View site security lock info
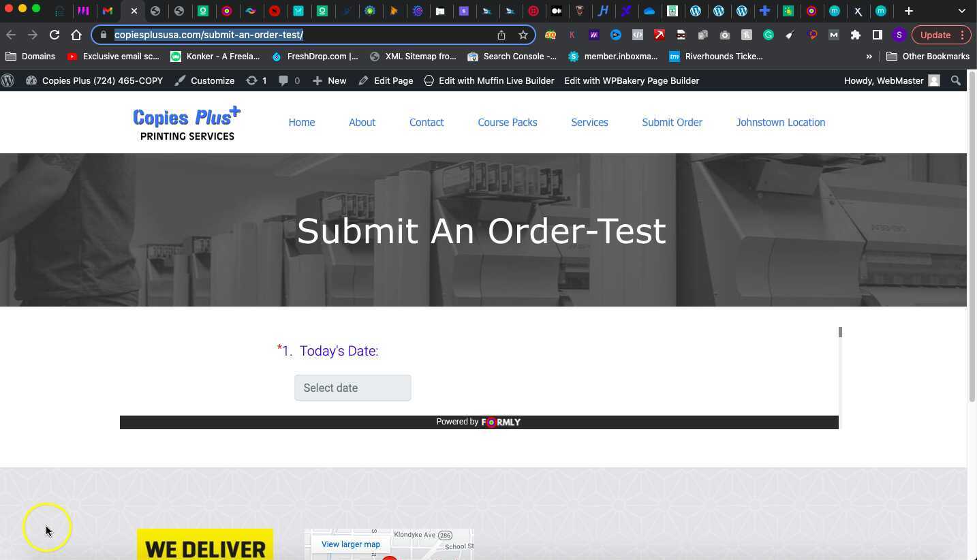This screenshot has width=977, height=560. point(104,35)
